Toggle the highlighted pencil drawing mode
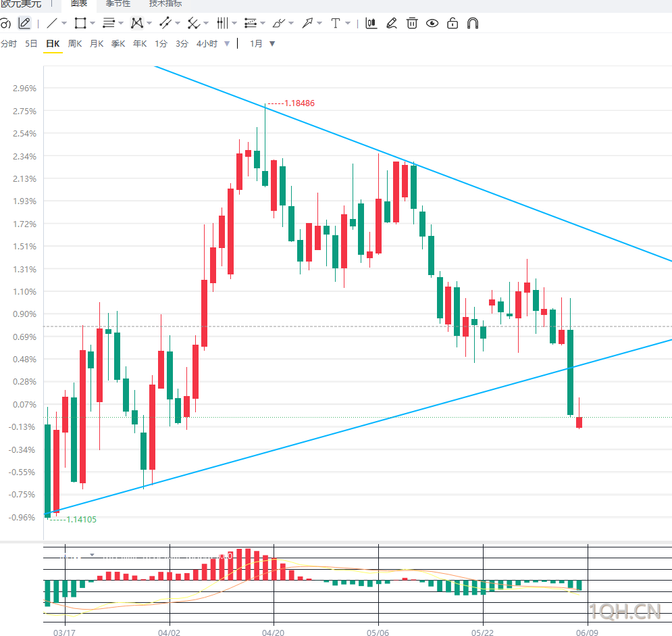Viewport: 672px width, 636px height. pos(24,23)
